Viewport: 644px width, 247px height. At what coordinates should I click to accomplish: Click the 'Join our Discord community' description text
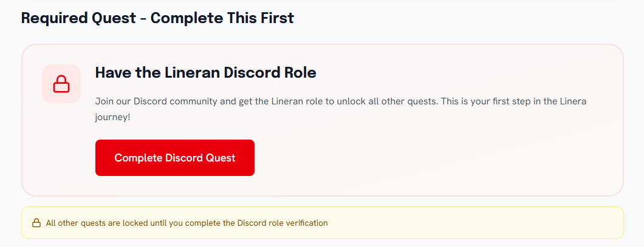[157, 101]
